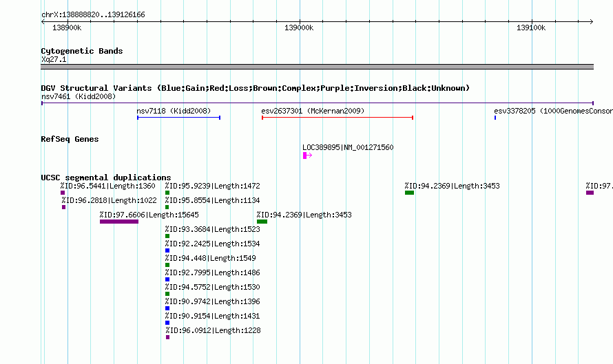613x364 pixels.
Task: Click the purple block for %ID:96.2818 Length:1022
Action: [64, 207]
